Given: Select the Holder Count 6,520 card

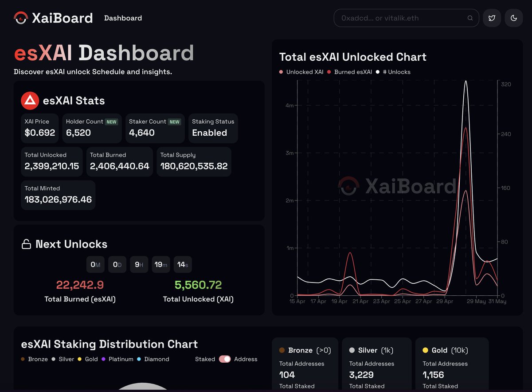Looking at the screenshot, I should tap(92, 128).
